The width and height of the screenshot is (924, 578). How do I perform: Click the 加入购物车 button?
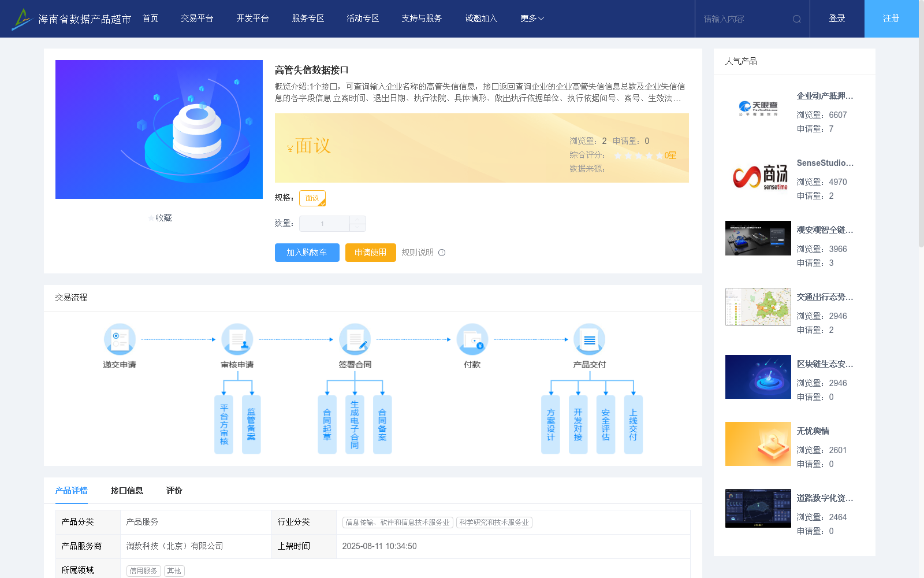(x=307, y=253)
